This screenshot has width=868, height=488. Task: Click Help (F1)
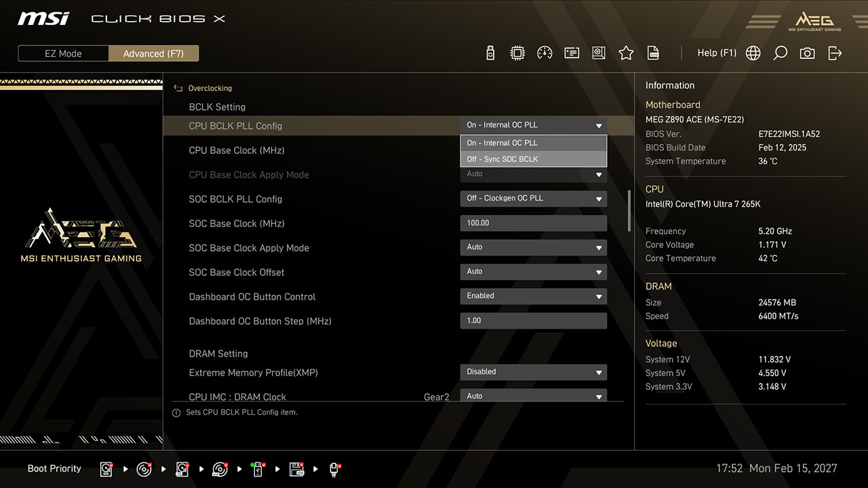click(x=716, y=53)
